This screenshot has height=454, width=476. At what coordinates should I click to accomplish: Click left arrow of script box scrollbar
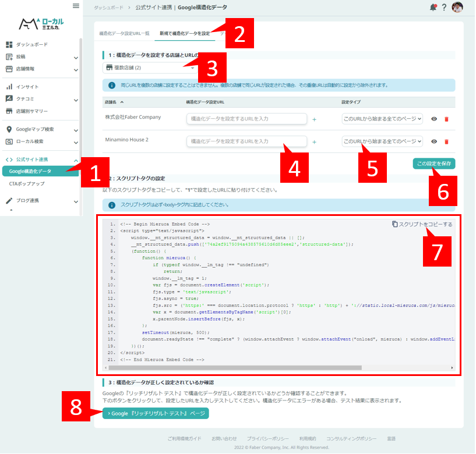point(105,368)
